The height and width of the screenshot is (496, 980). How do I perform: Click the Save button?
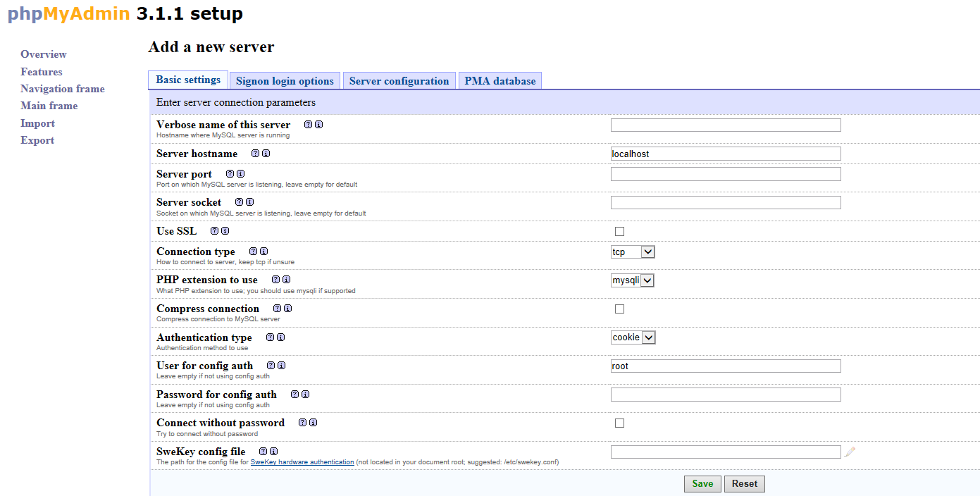coord(702,483)
